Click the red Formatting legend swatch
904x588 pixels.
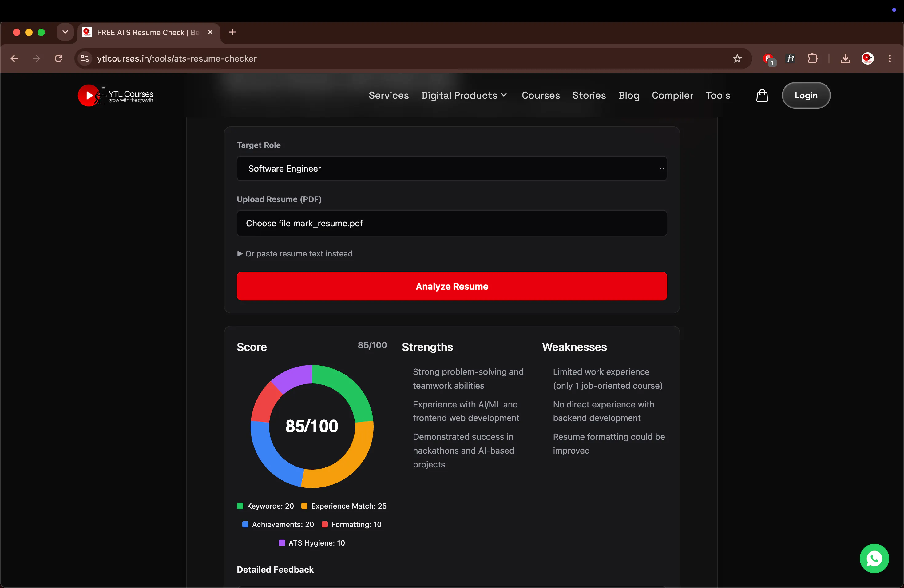pyautogui.click(x=324, y=525)
